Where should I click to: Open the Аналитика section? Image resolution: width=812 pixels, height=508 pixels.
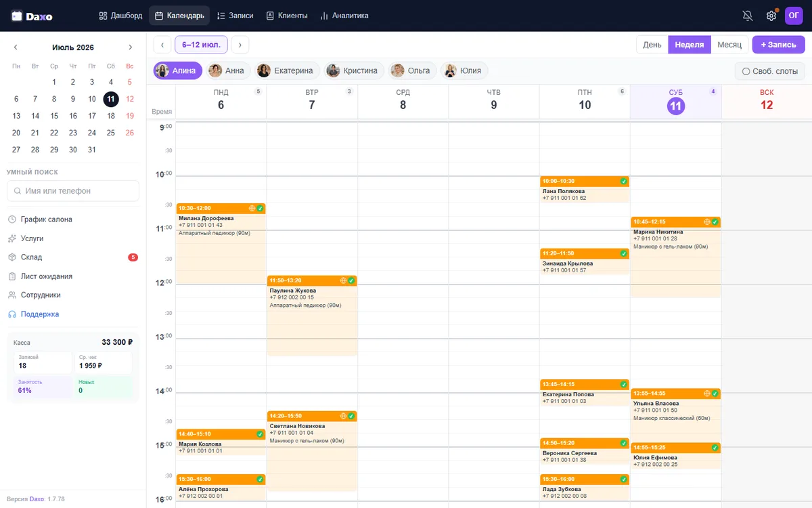tap(344, 16)
